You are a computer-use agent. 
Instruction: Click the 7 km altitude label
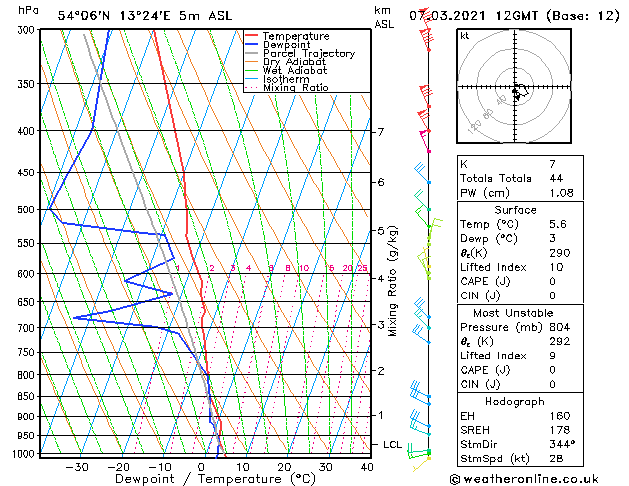380,132
